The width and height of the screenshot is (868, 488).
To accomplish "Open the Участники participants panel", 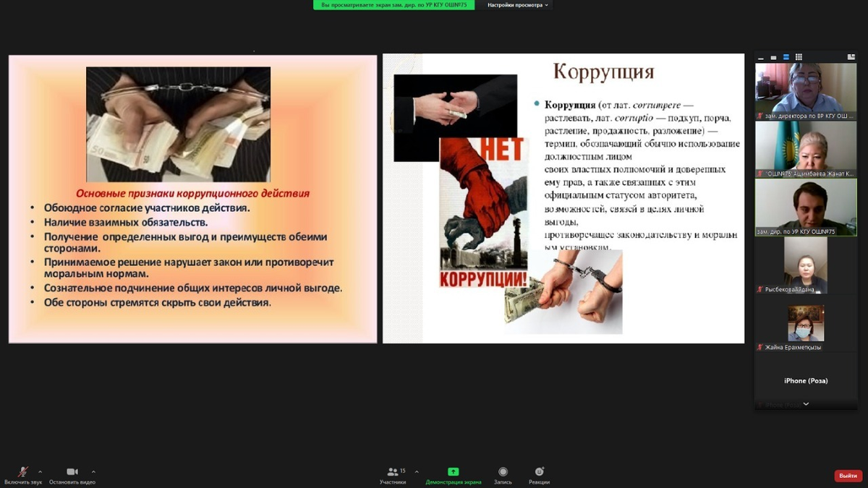I will tap(393, 473).
